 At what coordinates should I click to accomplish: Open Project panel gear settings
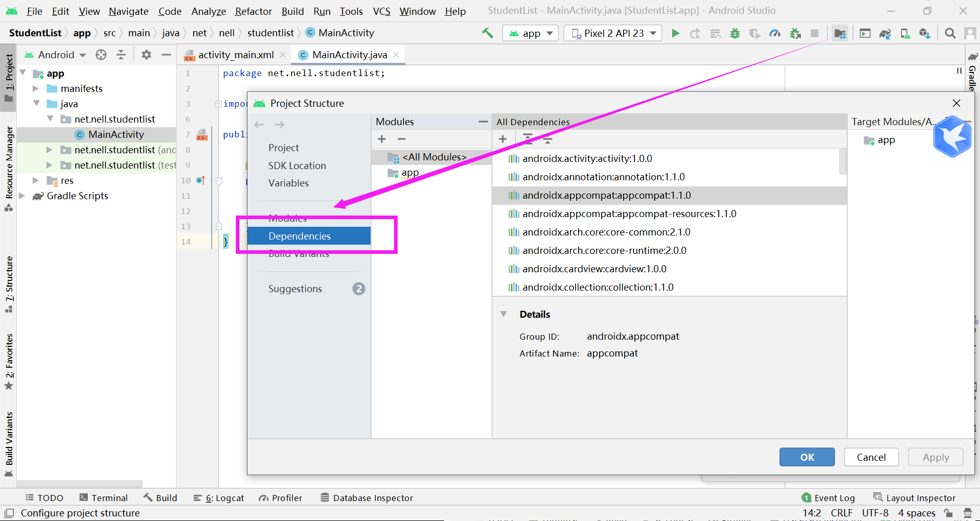coord(146,55)
